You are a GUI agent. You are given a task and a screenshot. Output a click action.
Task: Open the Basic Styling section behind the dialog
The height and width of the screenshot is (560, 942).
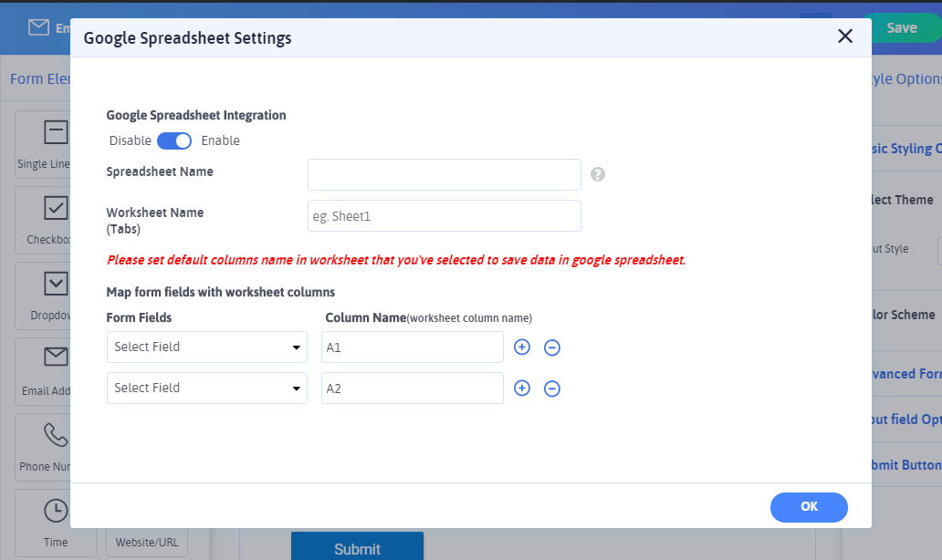coord(906,149)
